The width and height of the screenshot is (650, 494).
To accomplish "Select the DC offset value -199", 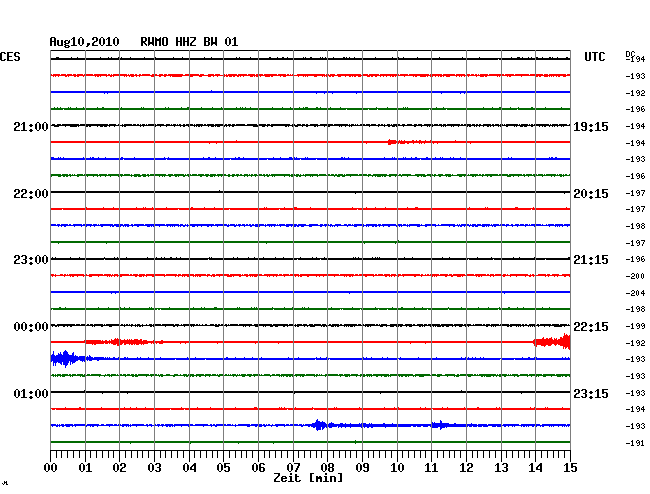I will (635, 326).
